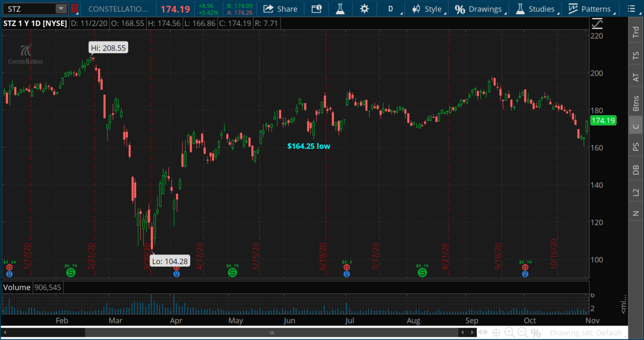Open the Drawing set: Default selector
Viewport: 644px width, 340px height.
[589, 333]
